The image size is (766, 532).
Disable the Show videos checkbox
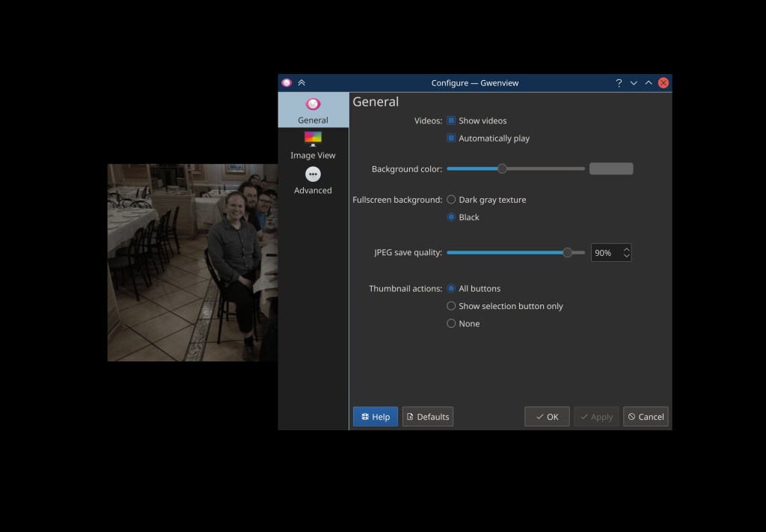[451, 120]
